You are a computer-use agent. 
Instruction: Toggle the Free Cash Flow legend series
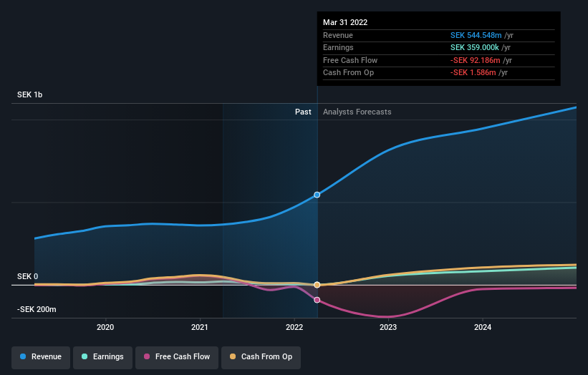pyautogui.click(x=177, y=357)
